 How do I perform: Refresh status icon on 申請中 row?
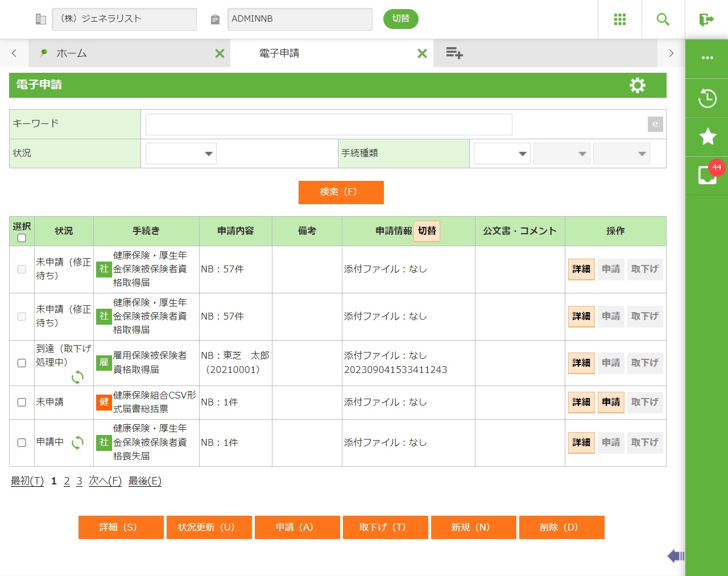point(77,443)
